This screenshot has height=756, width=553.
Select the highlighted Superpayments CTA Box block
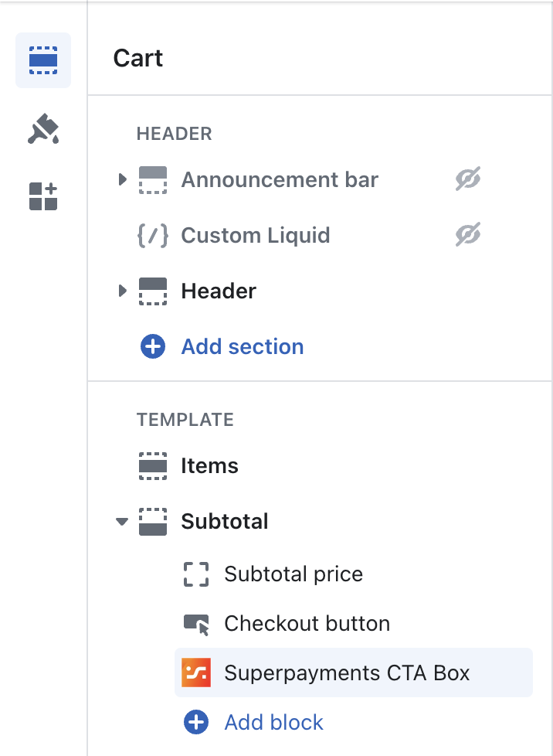coord(346,673)
